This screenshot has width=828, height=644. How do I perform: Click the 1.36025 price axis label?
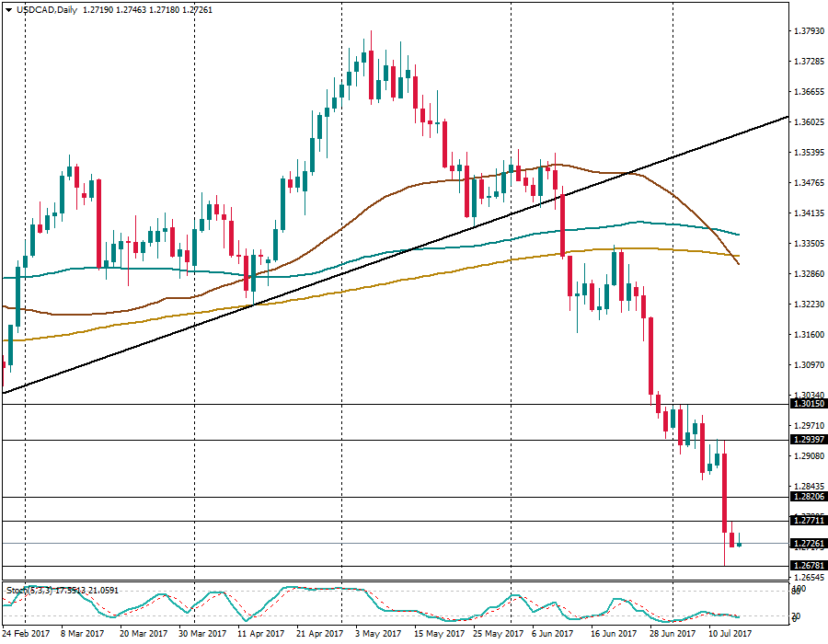[x=809, y=121]
